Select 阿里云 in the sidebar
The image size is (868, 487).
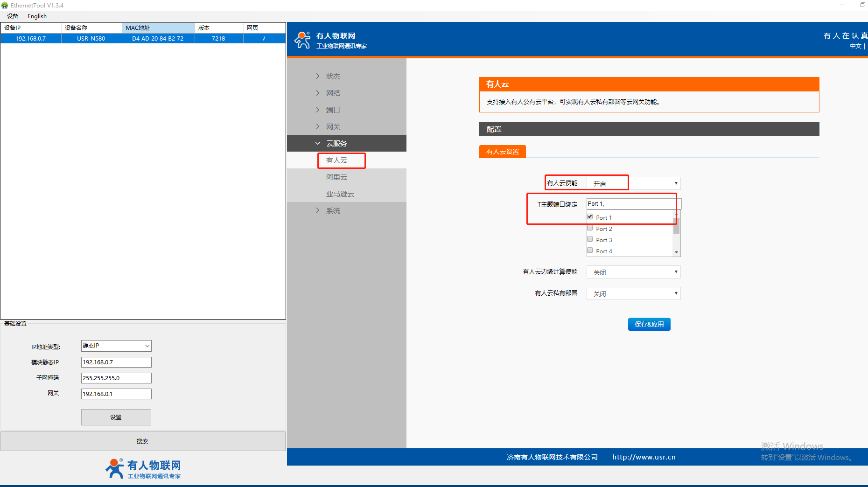coord(336,177)
